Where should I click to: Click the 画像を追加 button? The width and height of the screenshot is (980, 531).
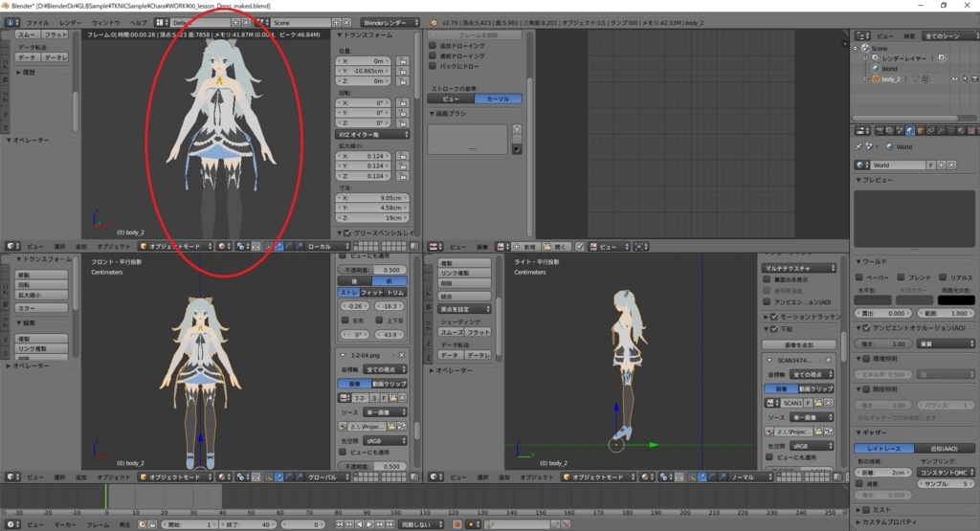799,344
